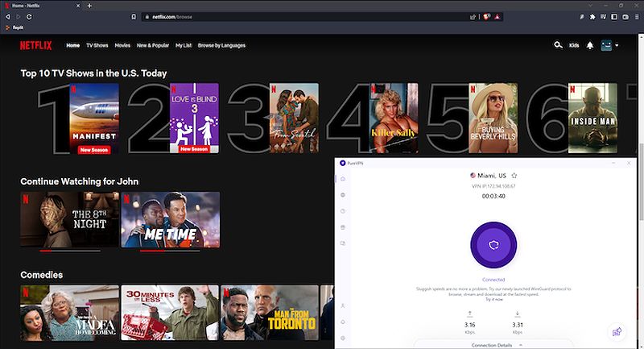Viewport: 644px width, 349px height.
Task: Open Brave Rewards triangle icon
Action: point(497,17)
